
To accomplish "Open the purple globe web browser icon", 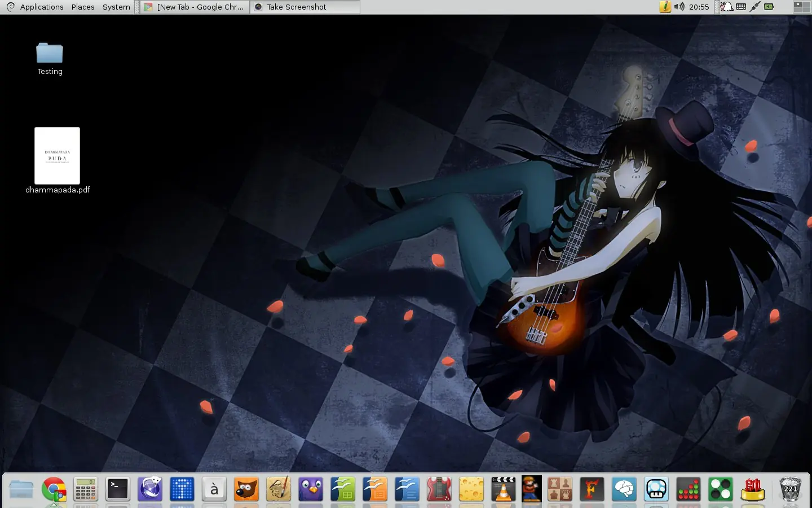I will coord(150,489).
